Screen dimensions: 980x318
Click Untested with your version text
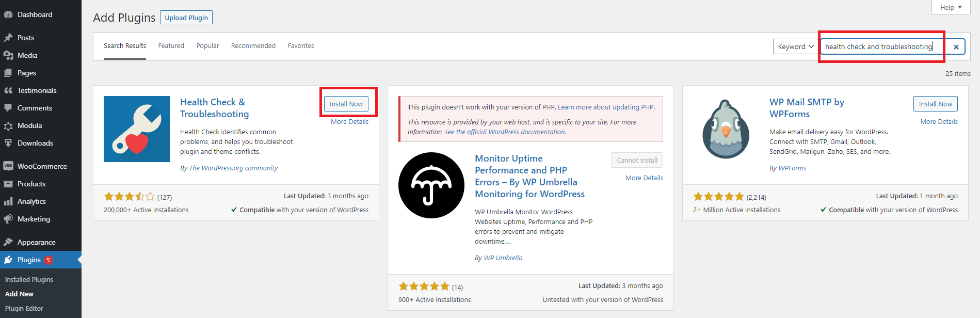603,300
